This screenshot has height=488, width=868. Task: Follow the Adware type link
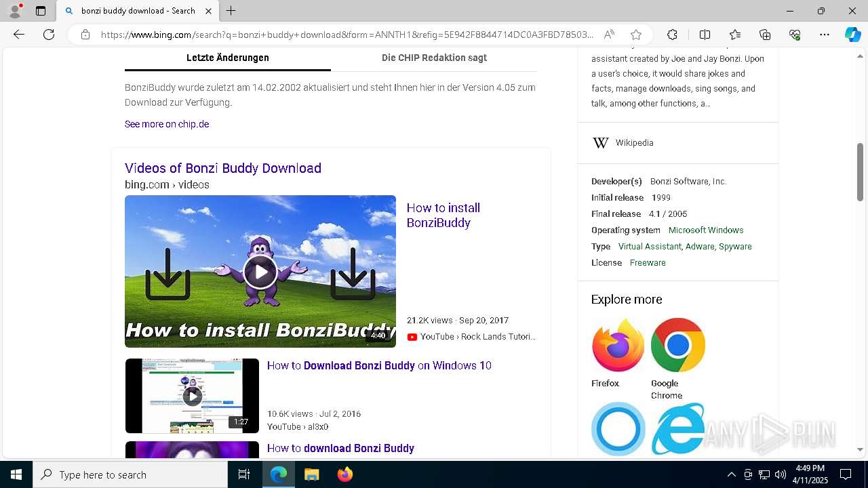click(701, 247)
